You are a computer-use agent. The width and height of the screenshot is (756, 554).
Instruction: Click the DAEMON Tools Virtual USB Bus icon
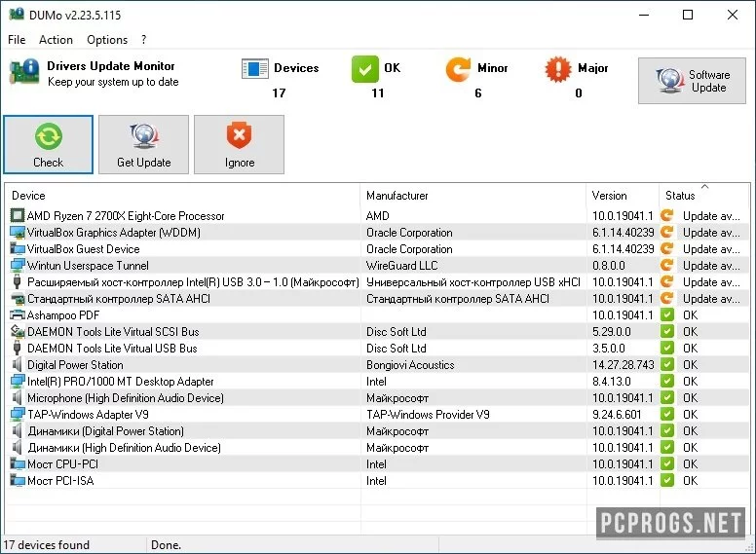[x=18, y=349]
